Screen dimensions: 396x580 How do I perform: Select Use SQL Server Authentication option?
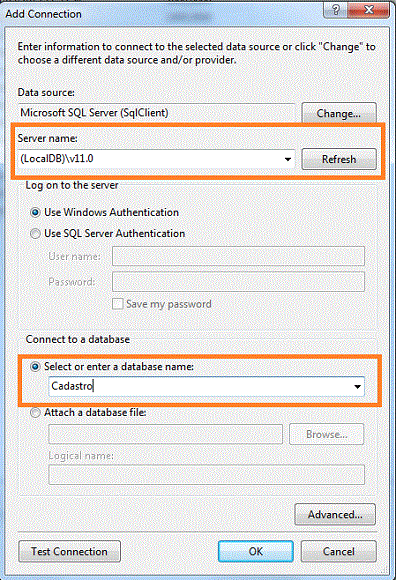click(35, 234)
